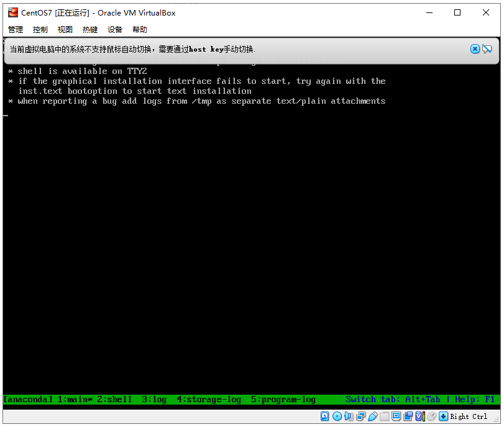The width and height of the screenshot is (504, 427).
Task: Click the USB devices status icon
Action: [x=372, y=416]
